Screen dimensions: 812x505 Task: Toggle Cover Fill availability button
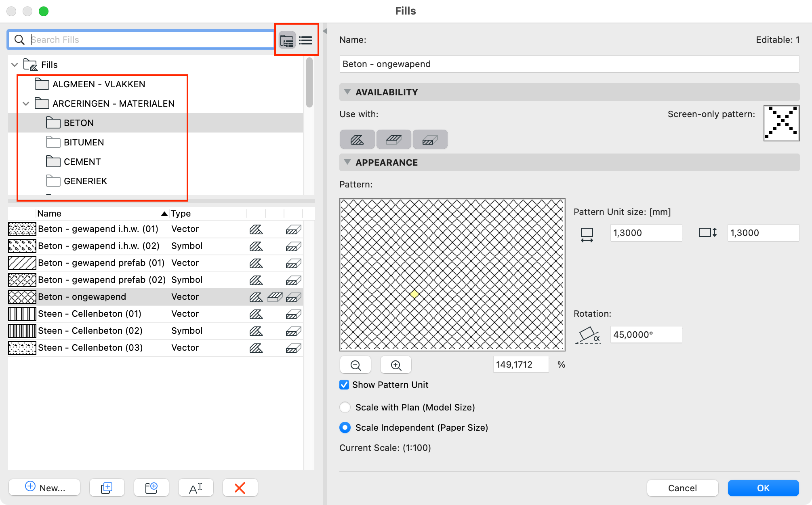coord(393,139)
